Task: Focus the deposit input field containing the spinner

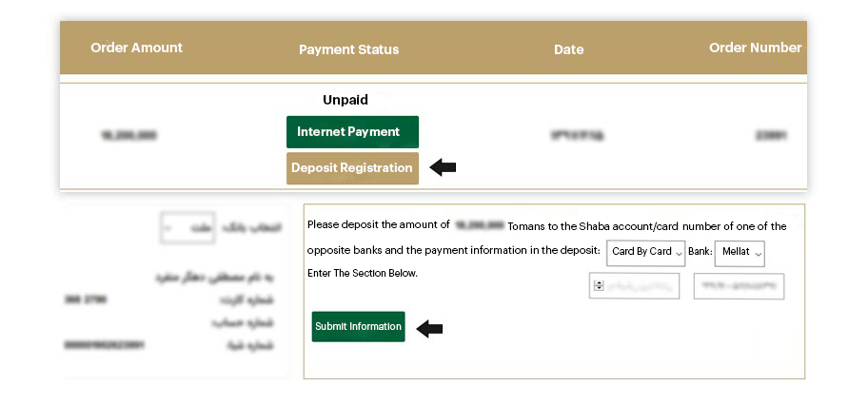Action: tap(634, 286)
